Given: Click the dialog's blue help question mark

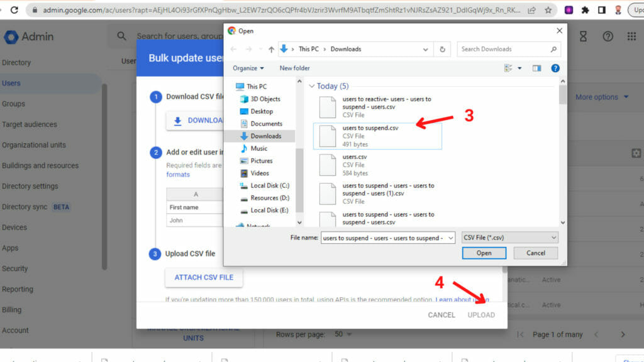Looking at the screenshot, I should 555,68.
